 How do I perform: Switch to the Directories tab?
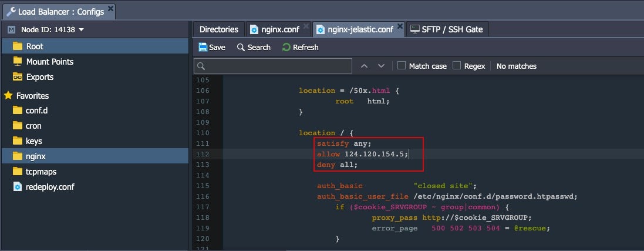(x=218, y=29)
